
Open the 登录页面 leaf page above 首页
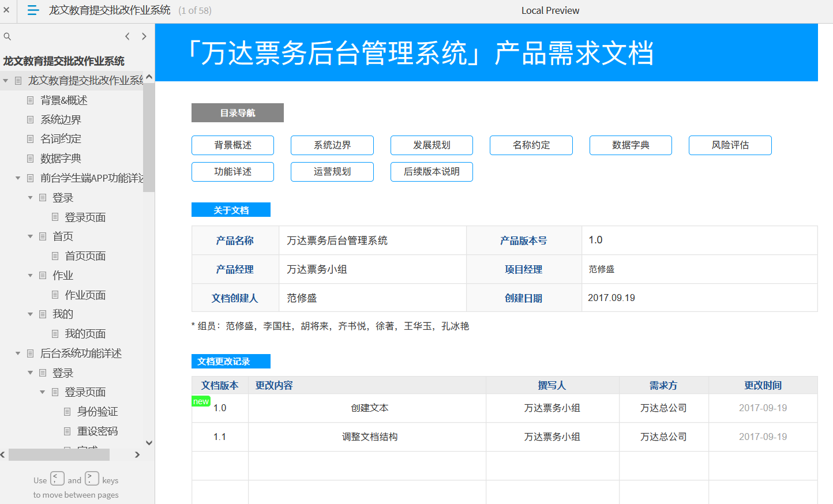85,217
